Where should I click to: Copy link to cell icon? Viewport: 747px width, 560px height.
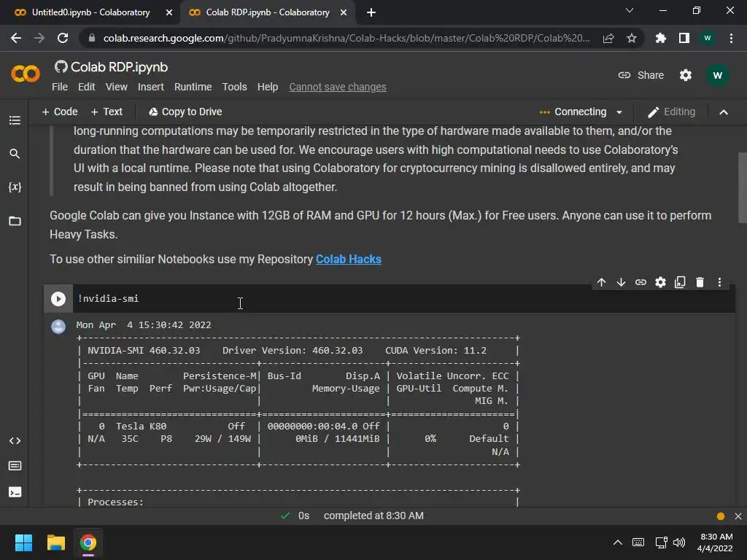tap(640, 282)
